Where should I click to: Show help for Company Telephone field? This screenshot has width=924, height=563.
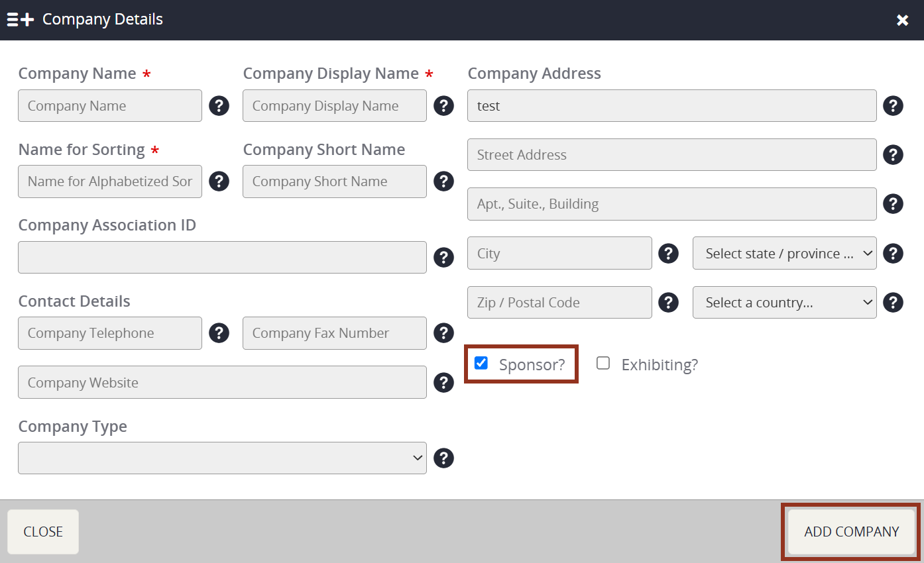(219, 333)
